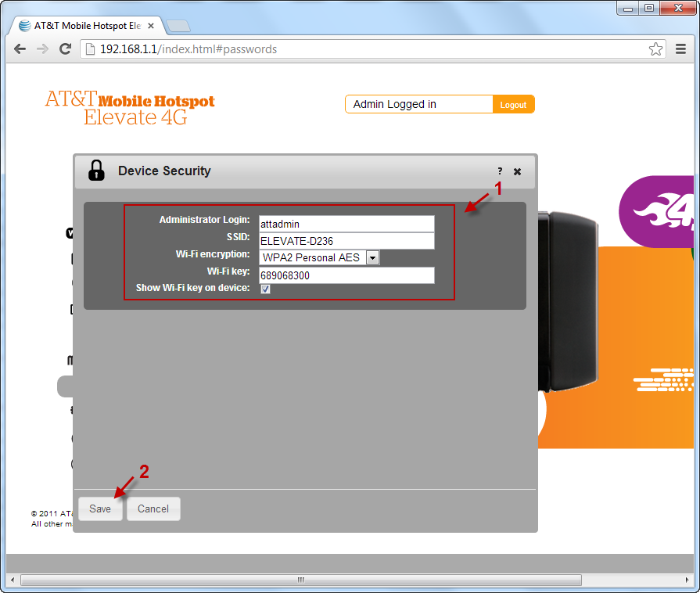The height and width of the screenshot is (593, 700).
Task: Log out of the admin session
Action: pyautogui.click(x=513, y=105)
